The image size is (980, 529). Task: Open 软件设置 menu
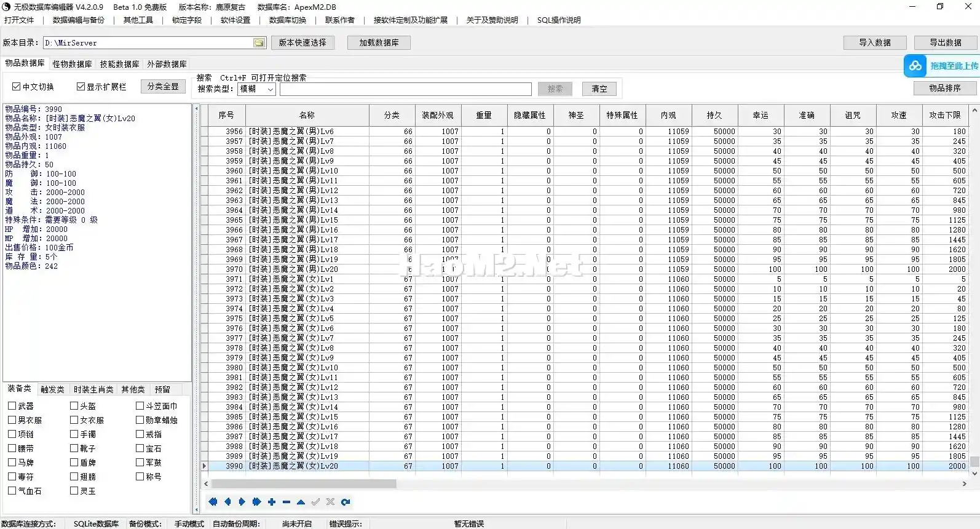[235, 20]
